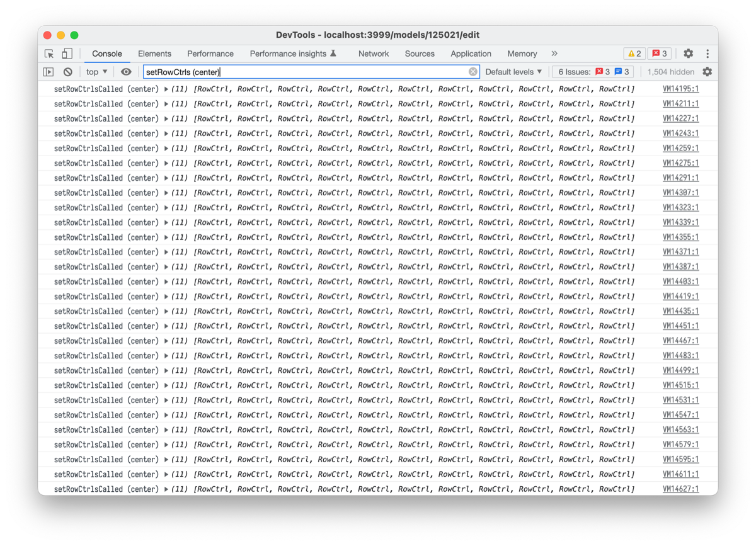756x546 pixels.
Task: Open the Application tab
Action: [471, 54]
